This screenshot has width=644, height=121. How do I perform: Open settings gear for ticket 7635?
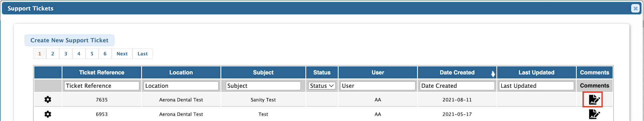[x=48, y=99]
